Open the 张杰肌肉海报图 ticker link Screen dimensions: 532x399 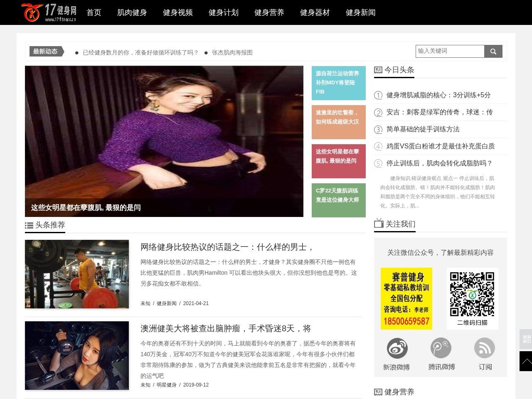(233, 52)
